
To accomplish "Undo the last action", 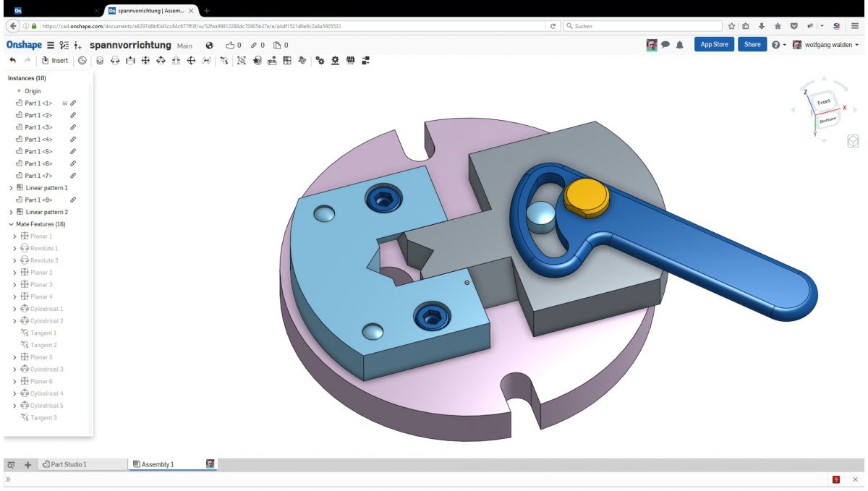I will [12, 60].
